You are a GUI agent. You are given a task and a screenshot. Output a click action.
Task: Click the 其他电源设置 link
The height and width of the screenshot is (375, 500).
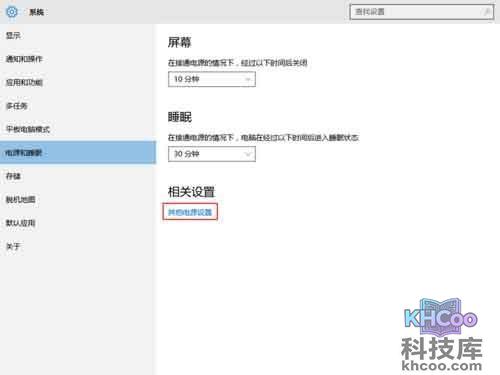point(190,212)
